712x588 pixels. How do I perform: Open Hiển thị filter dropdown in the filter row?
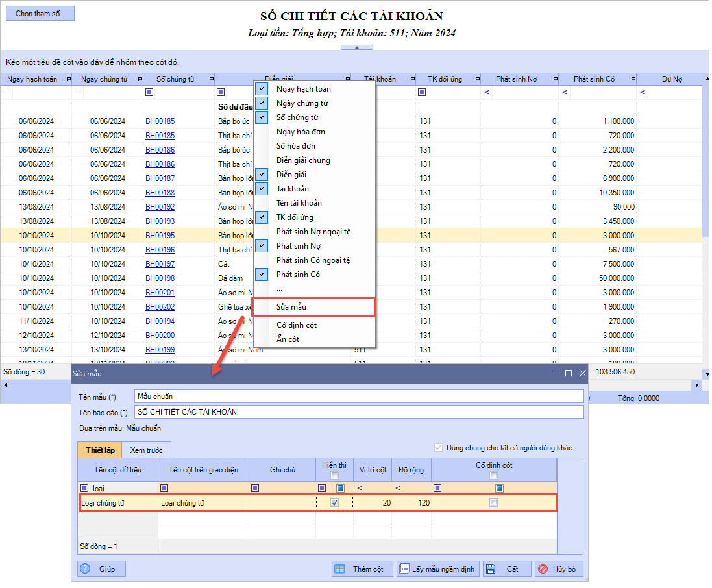pos(341,488)
